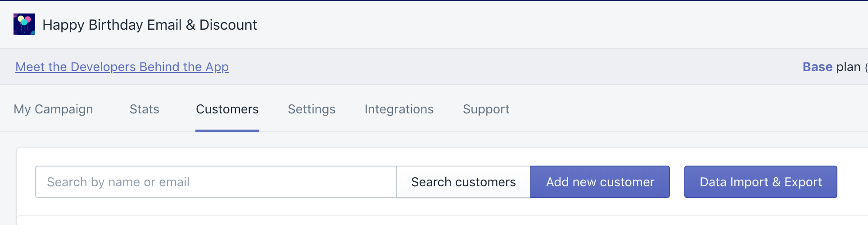Viewport: 868px width, 225px height.
Task: Get help from the Support section
Action: click(486, 109)
